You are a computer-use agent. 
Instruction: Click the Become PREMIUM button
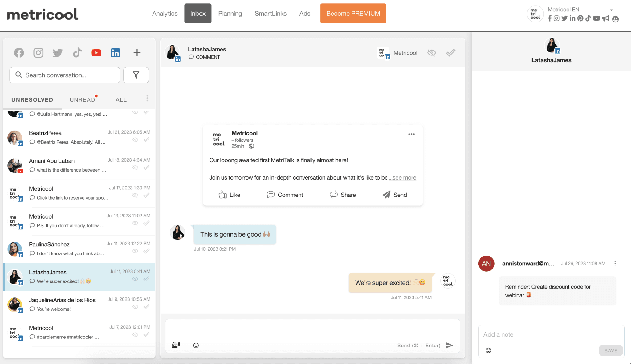(x=353, y=13)
